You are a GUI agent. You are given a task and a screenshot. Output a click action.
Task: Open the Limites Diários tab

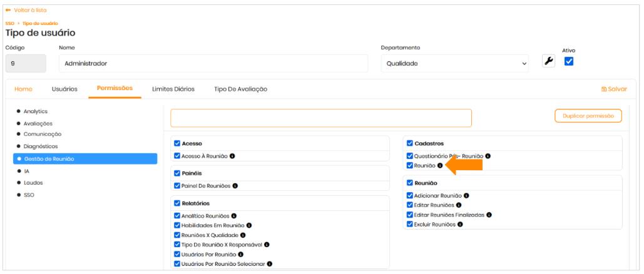[x=173, y=89]
